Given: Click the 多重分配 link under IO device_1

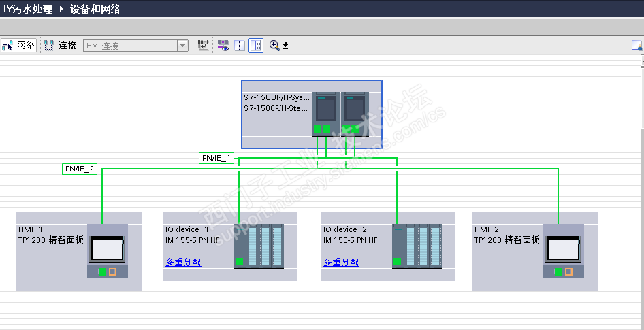Looking at the screenshot, I should click(x=183, y=262).
